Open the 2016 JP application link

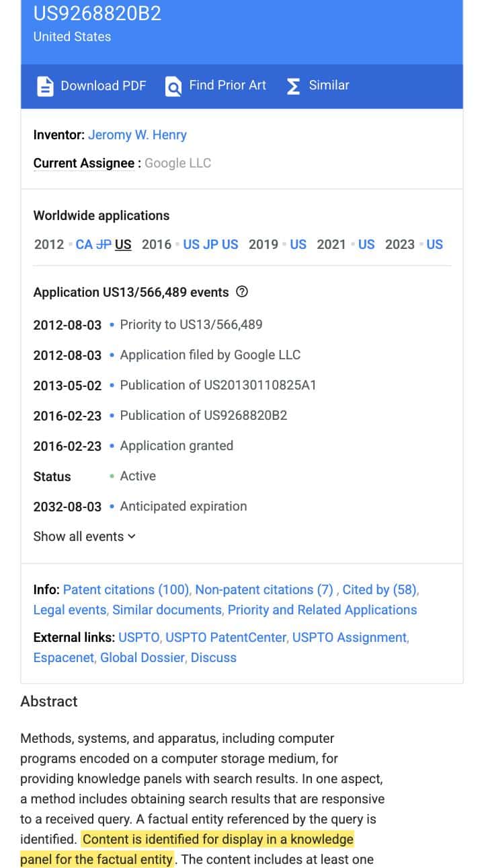pyautogui.click(x=210, y=244)
